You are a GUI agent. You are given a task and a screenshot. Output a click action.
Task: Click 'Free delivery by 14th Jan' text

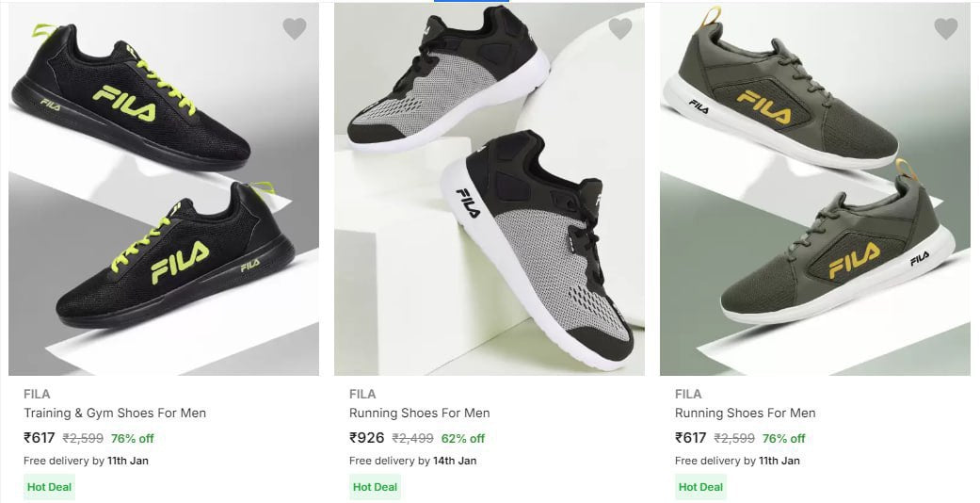point(412,461)
